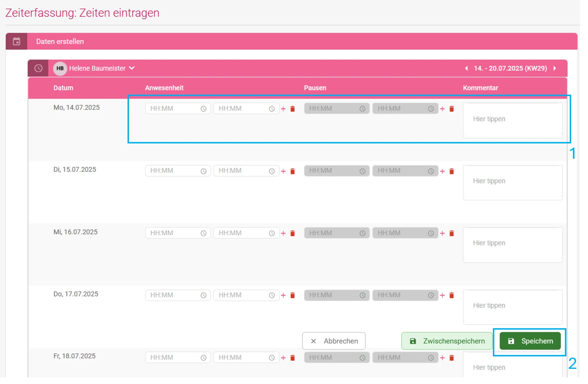Click the date Mi, 16.07.2025
The height and width of the screenshot is (384, 588).
click(x=75, y=232)
